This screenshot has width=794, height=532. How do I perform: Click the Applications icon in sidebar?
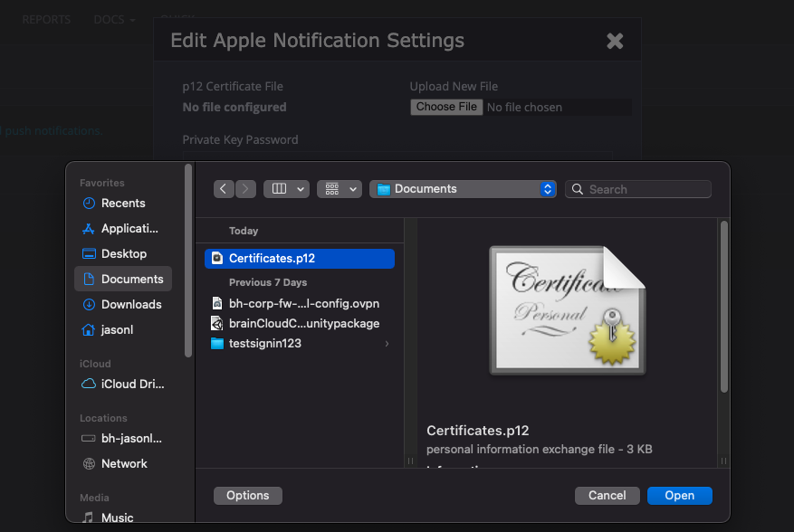pyautogui.click(x=89, y=229)
